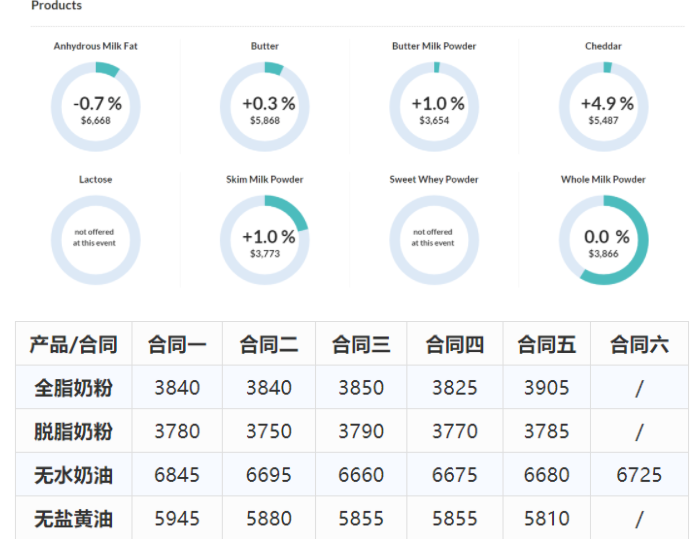697x544 pixels.
Task: Click the 无盐黄油 row label
Action: (74, 518)
